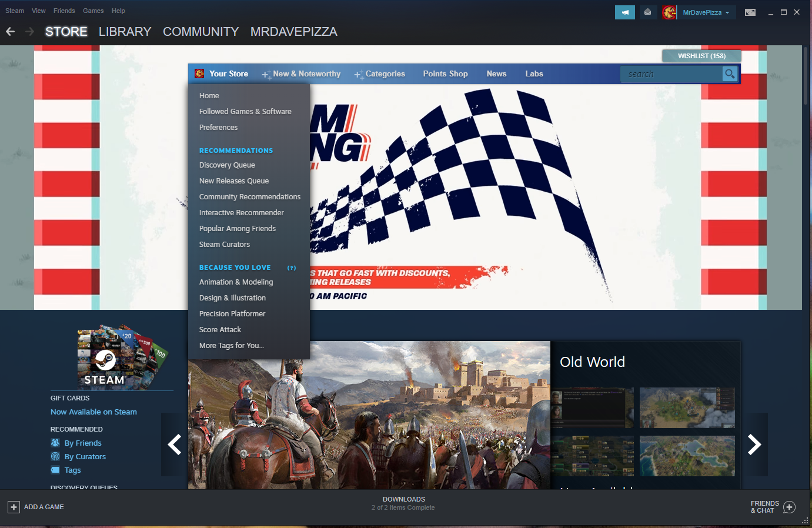Switch to the LIBRARY tab

coord(125,32)
